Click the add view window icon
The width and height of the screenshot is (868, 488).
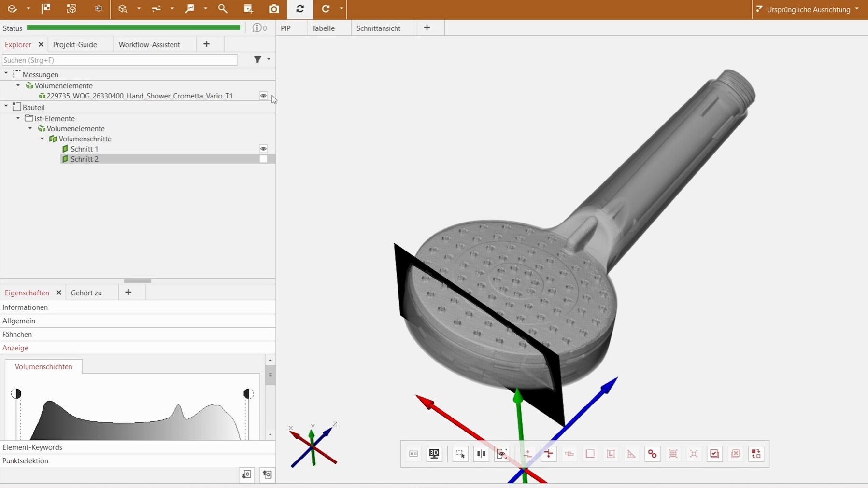pyautogui.click(x=248, y=9)
